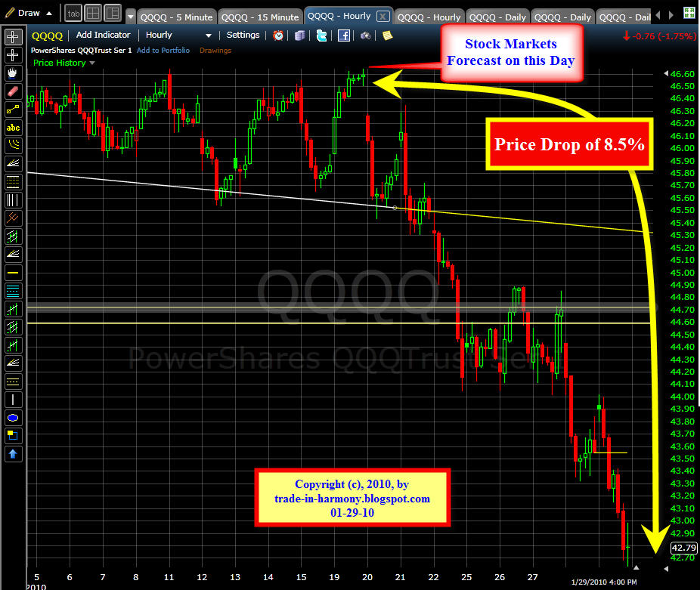Open the Hourly timeframe dropdown
The height and width of the screenshot is (590, 700).
[x=208, y=36]
